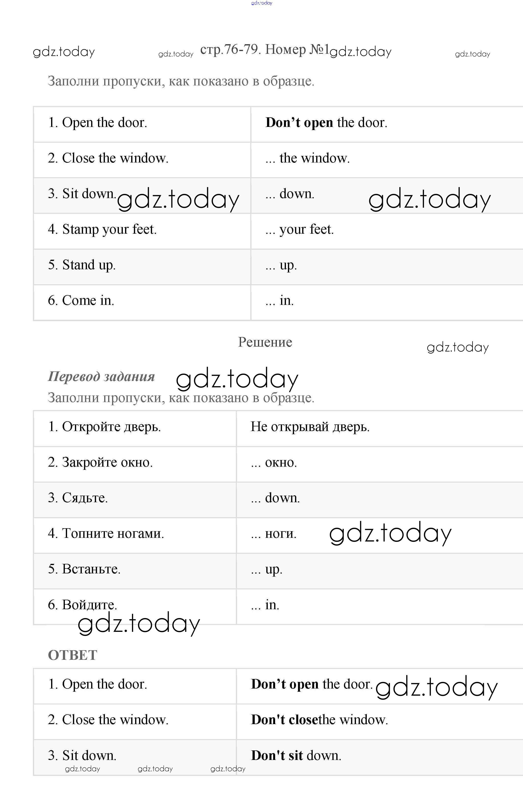The height and width of the screenshot is (812, 523).
Task: Select the "6. Come in." table cell
Action: tap(81, 301)
